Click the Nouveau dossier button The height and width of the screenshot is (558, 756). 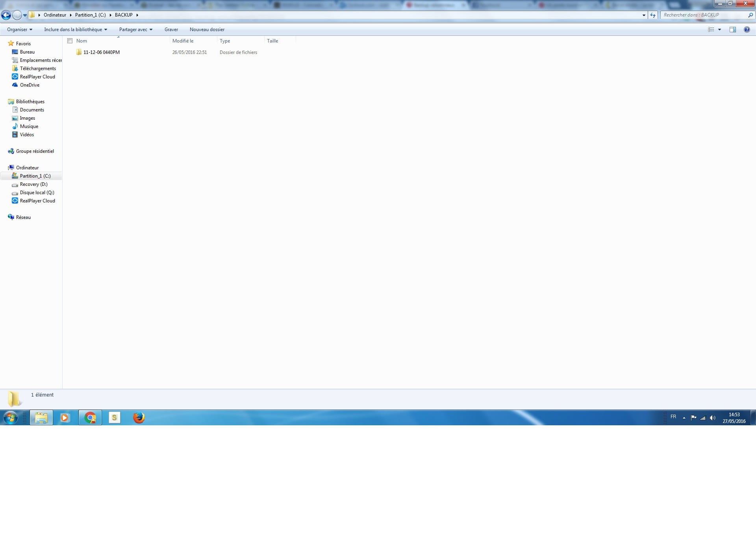pos(207,30)
